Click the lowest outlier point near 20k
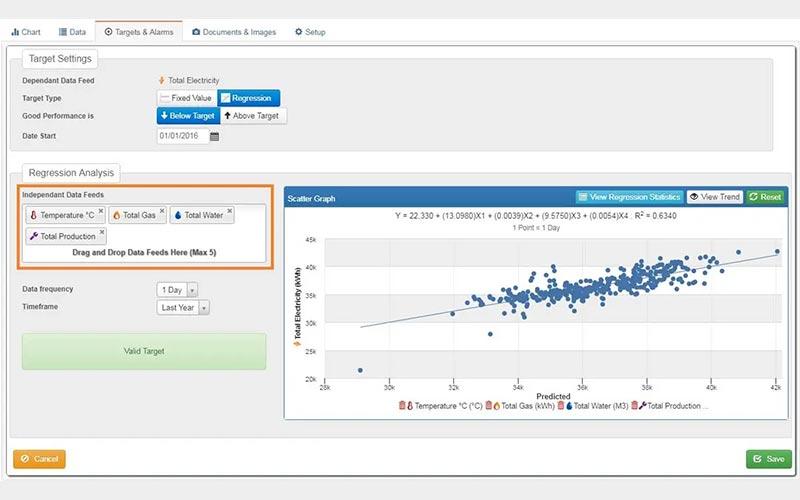Screen dimensions: 800x500 coord(360,370)
